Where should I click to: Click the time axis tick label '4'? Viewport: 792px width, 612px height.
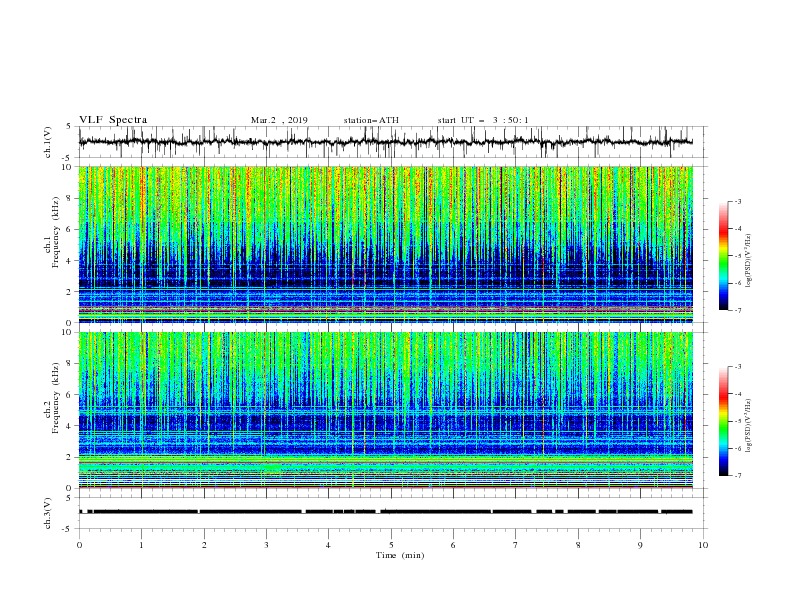coord(328,545)
